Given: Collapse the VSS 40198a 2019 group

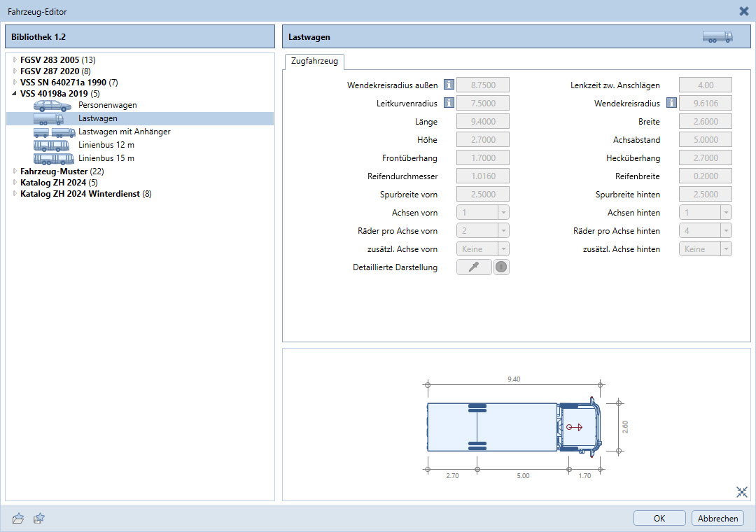Looking at the screenshot, I should click(15, 93).
